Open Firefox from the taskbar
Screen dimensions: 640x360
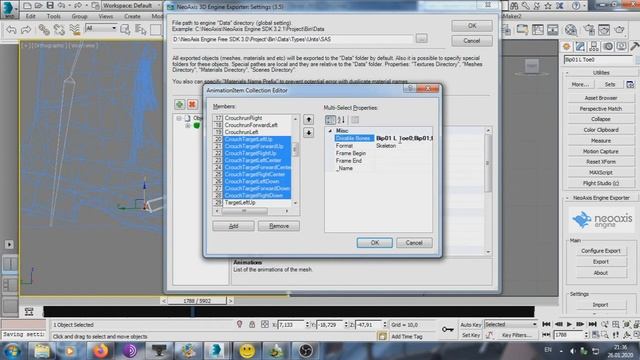click(x=100, y=351)
